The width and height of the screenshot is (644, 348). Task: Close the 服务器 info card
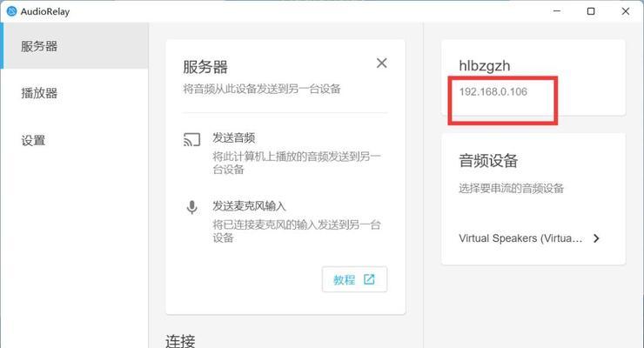click(381, 64)
